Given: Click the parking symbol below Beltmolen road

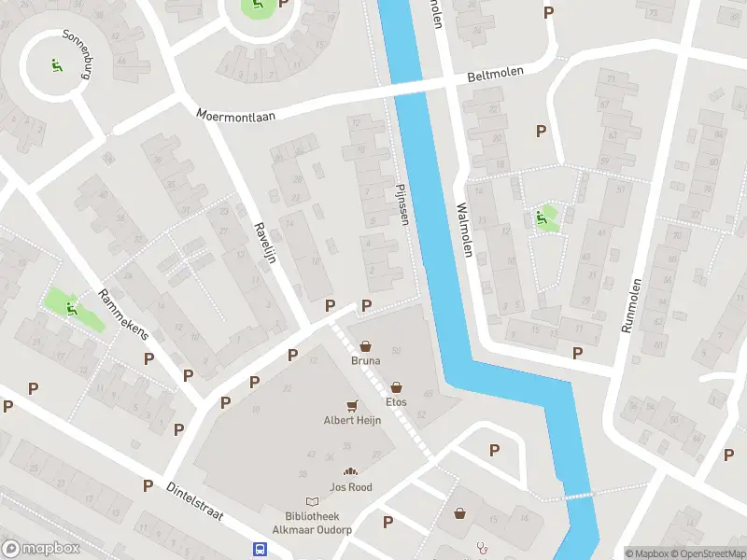Looking at the screenshot, I should coord(541,131).
